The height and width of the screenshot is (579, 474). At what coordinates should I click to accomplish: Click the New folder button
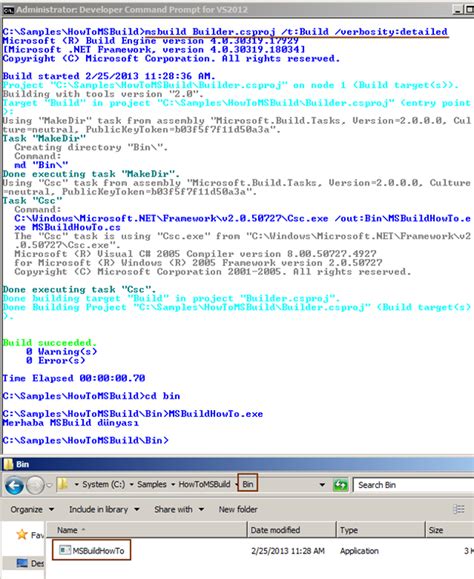tap(238, 509)
